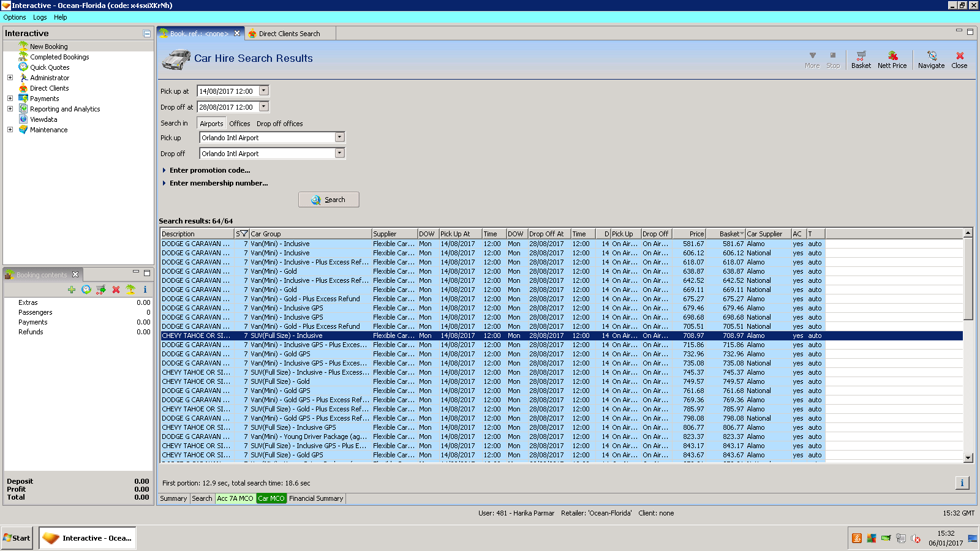980x551 pixels.
Task: Click the red X delete icon in Booking contents
Action: coord(116,290)
